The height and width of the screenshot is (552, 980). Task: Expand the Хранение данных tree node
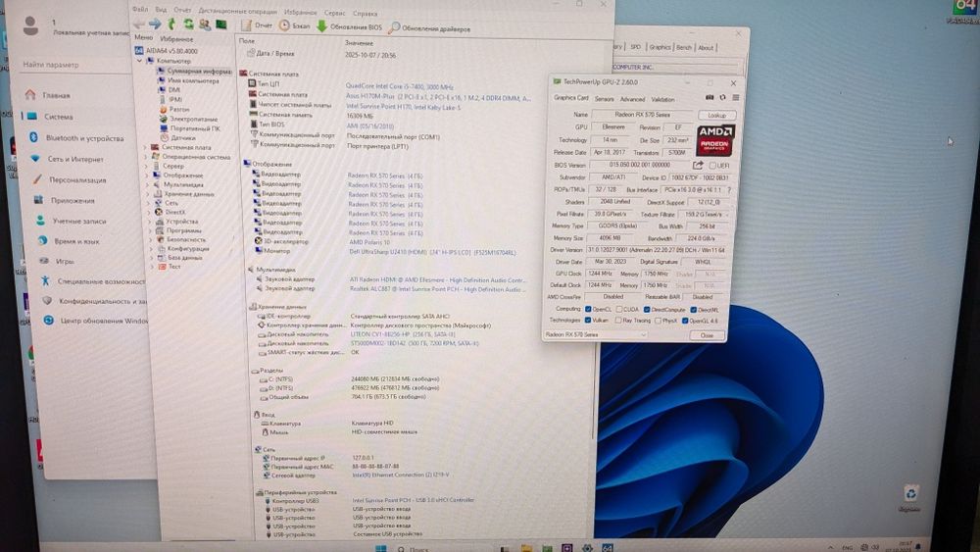pyautogui.click(x=149, y=194)
